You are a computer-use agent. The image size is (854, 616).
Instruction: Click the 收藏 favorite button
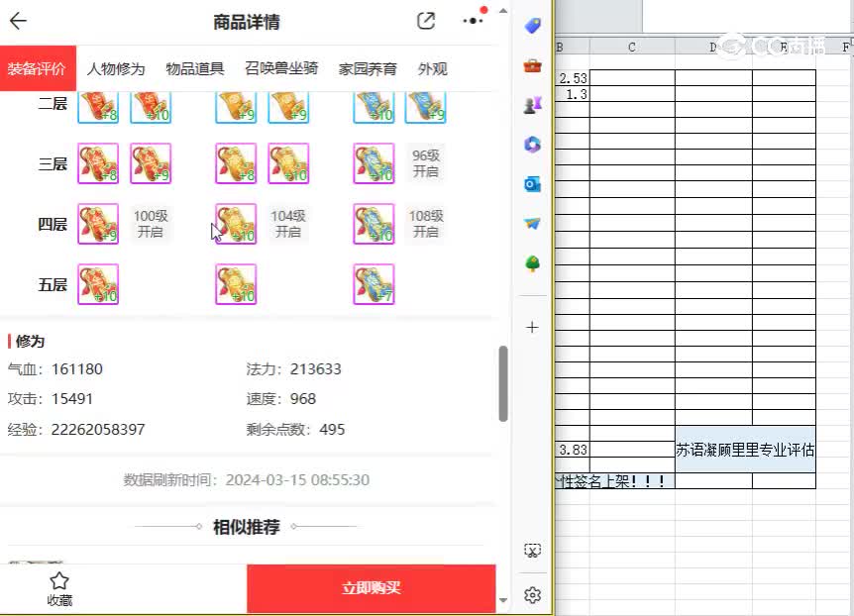(x=59, y=588)
